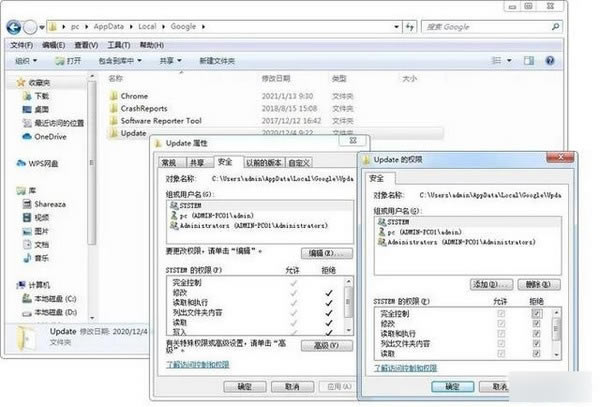The width and height of the screenshot is (600, 407).
Task: Click the search magnifier icon
Action: (x=555, y=27)
